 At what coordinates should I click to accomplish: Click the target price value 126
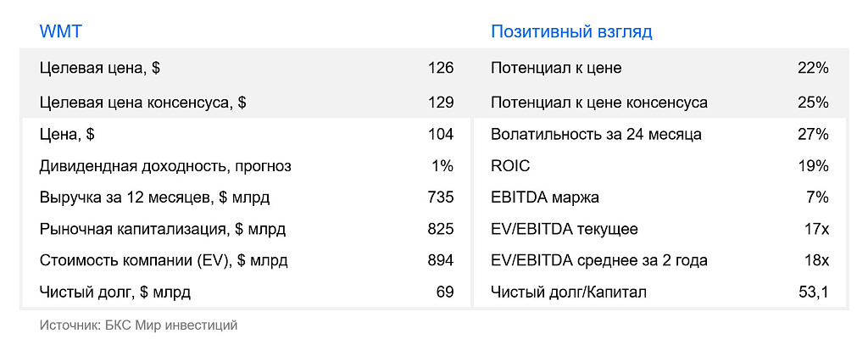[x=441, y=68]
